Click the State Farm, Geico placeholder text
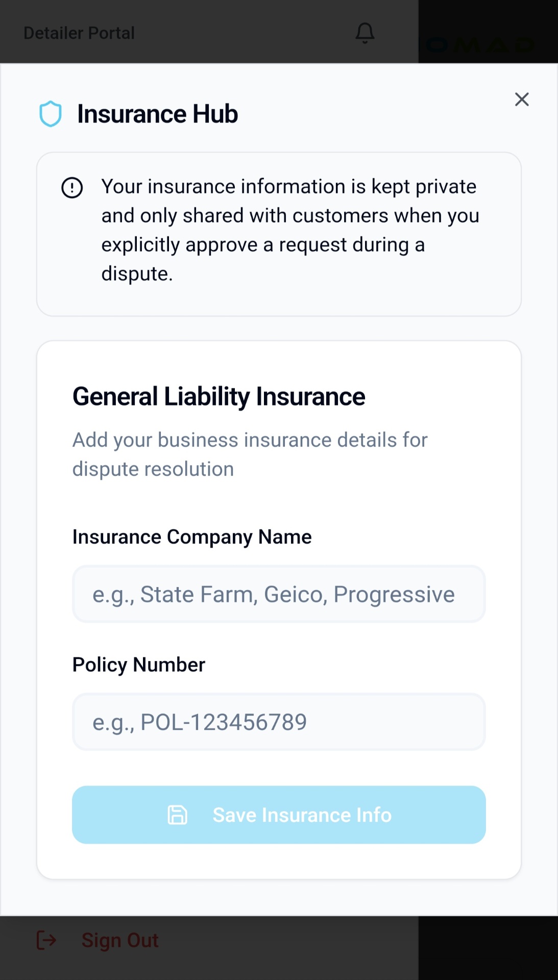The width and height of the screenshot is (558, 980). (273, 594)
